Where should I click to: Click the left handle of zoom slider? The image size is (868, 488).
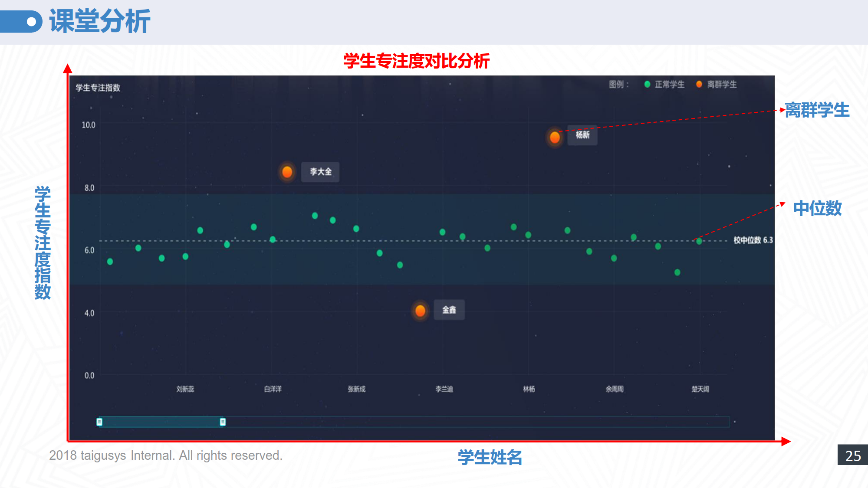click(99, 422)
